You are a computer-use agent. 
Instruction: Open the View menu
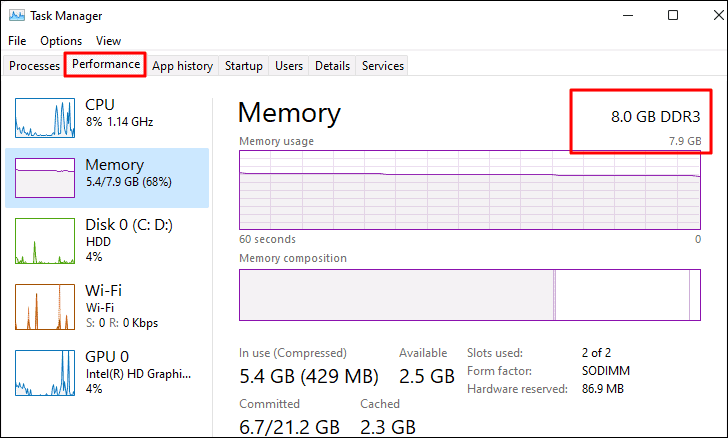(x=108, y=41)
